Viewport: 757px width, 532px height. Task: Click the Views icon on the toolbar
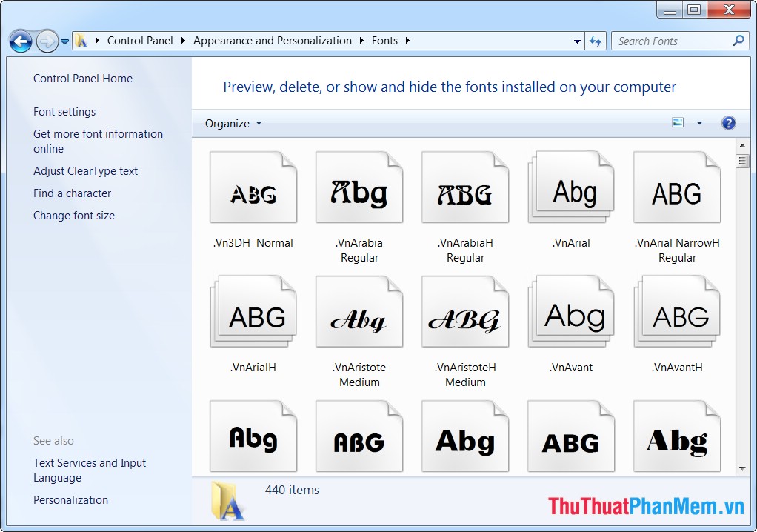[x=677, y=122]
